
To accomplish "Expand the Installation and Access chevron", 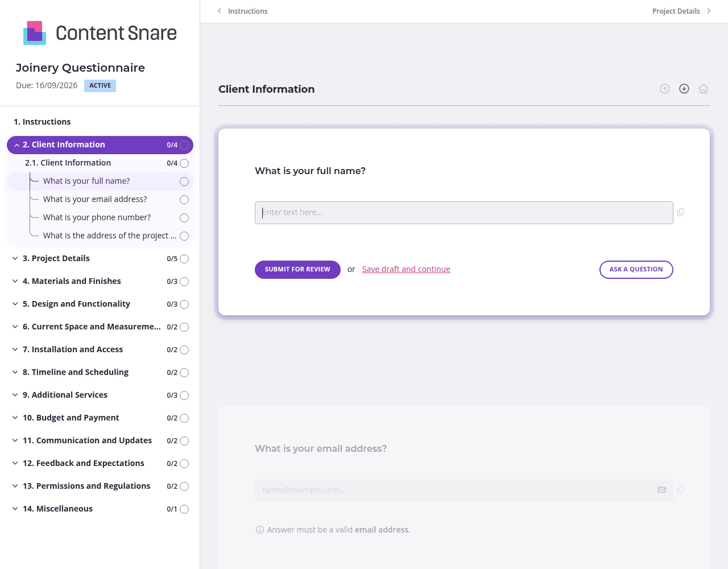I will [15, 349].
